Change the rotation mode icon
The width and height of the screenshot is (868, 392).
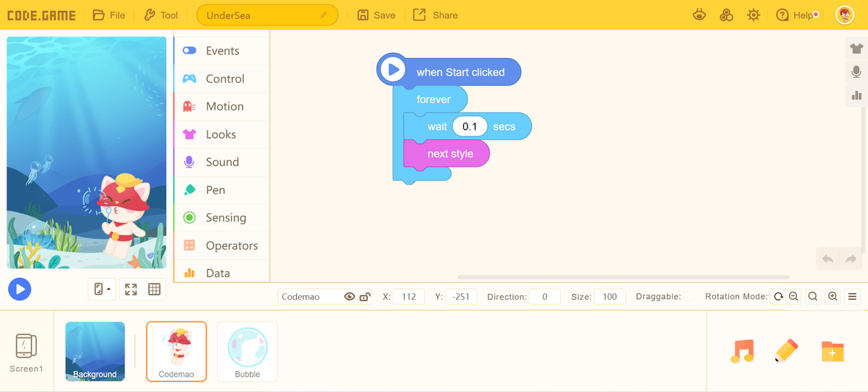tap(778, 297)
